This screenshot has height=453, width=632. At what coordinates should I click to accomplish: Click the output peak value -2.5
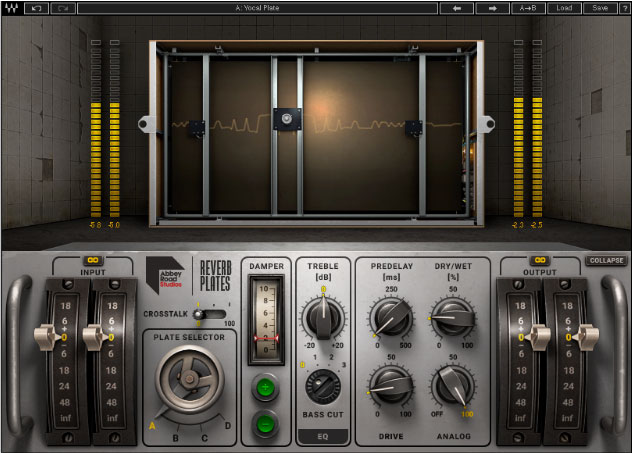point(536,225)
